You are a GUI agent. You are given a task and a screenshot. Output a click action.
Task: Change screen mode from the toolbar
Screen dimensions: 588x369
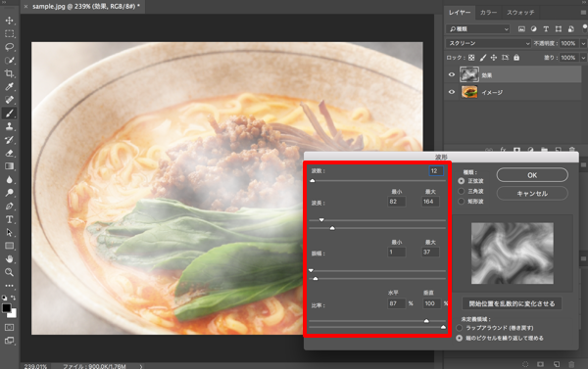tap(10, 341)
